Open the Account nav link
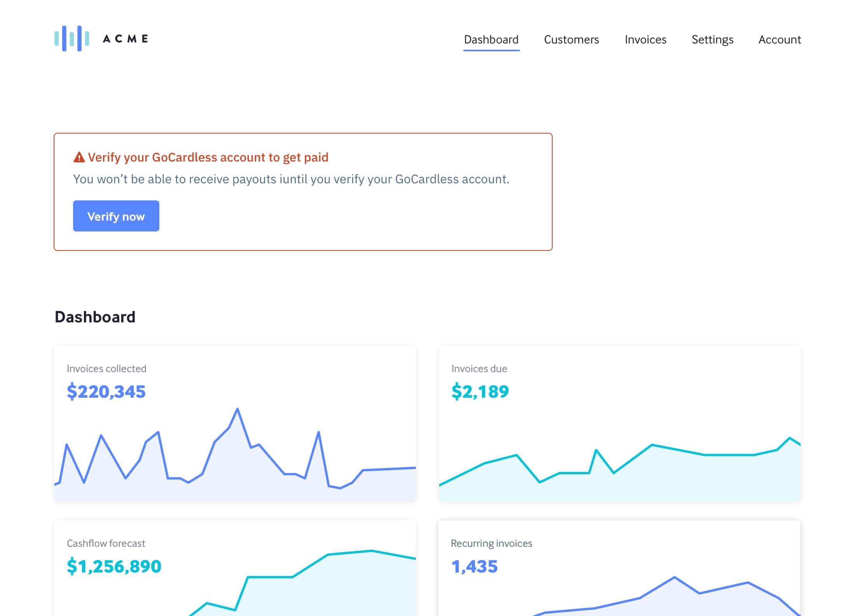The width and height of the screenshot is (855, 616). pos(780,40)
